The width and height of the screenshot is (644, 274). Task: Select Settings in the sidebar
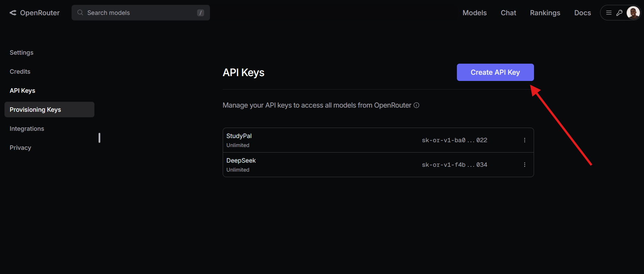coord(21,53)
